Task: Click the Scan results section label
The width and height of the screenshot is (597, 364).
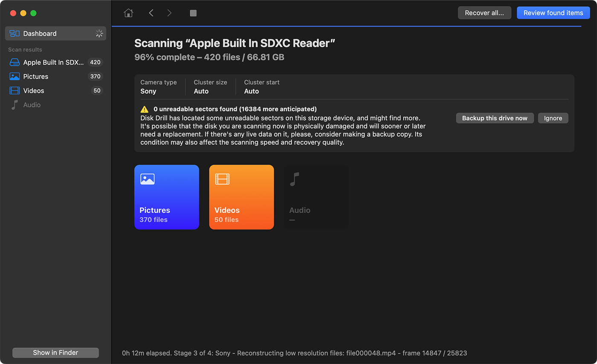Action: coord(25,49)
